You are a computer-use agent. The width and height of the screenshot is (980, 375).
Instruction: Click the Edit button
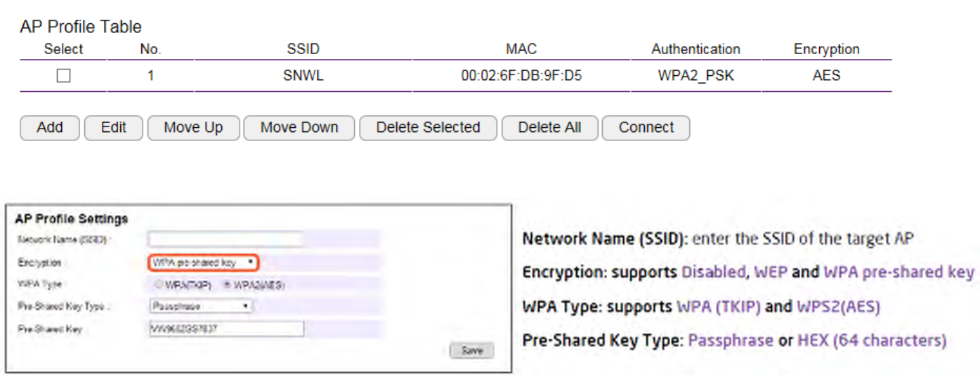point(113,128)
